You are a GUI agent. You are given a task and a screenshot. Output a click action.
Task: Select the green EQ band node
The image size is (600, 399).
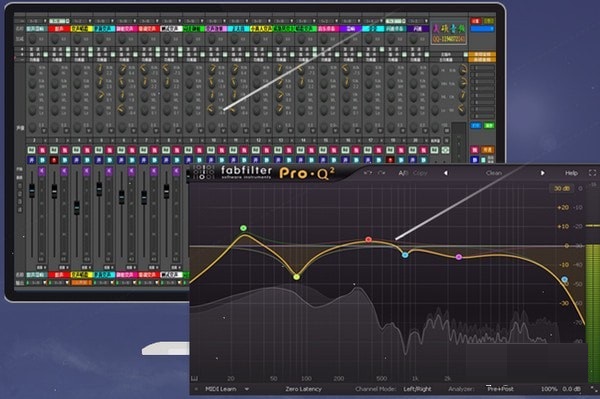coord(243,228)
